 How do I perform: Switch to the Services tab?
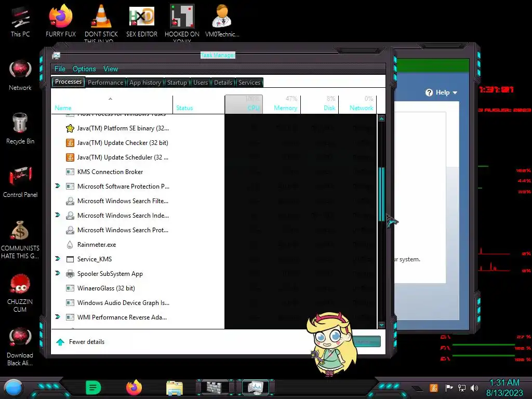[249, 83]
